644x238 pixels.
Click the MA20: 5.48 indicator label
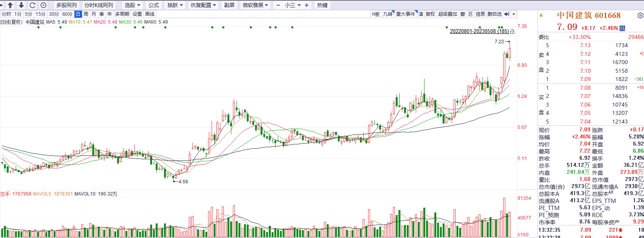tap(105, 22)
